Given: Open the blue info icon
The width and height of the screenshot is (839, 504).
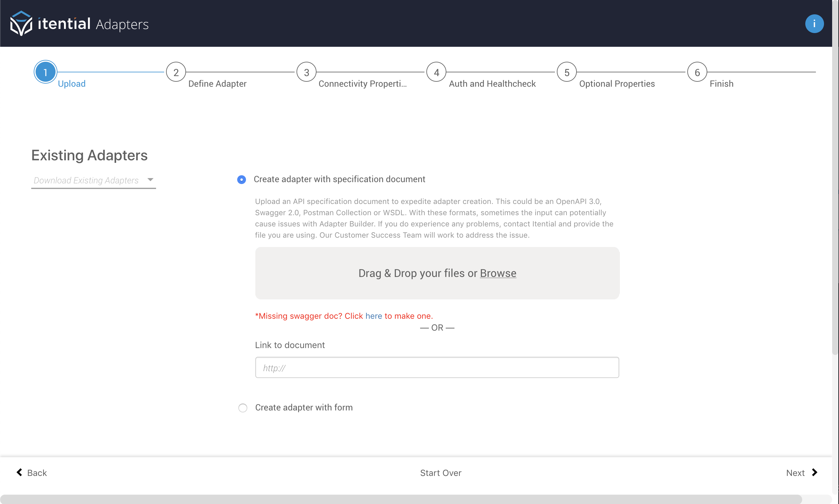Looking at the screenshot, I should click(814, 24).
